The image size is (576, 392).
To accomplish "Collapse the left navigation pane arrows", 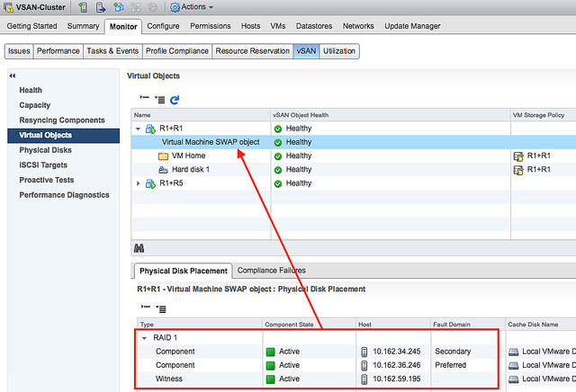I will [13, 76].
